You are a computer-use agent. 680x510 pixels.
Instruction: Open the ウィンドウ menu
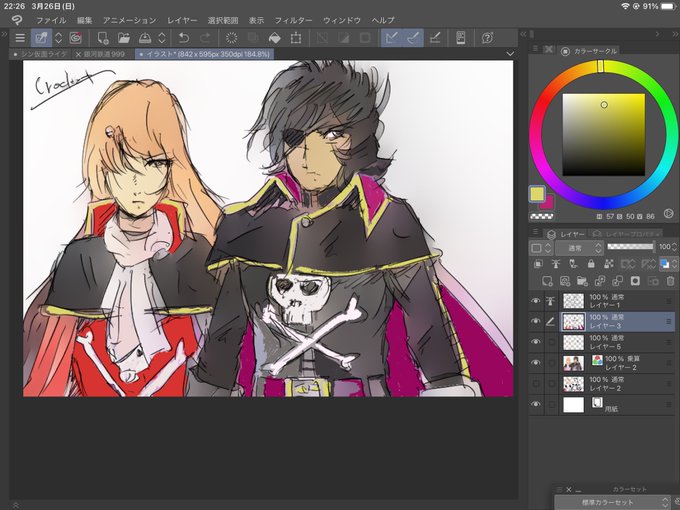342,20
